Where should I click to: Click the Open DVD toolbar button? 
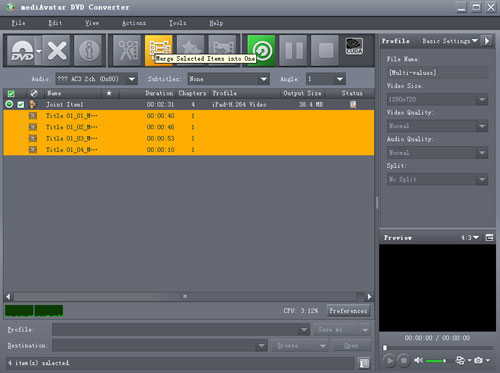[22, 51]
